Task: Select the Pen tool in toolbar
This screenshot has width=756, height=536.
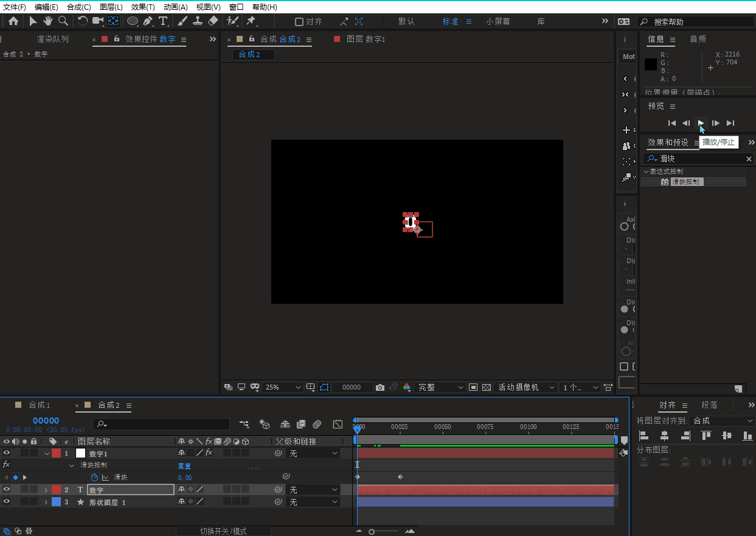Action: [x=148, y=21]
